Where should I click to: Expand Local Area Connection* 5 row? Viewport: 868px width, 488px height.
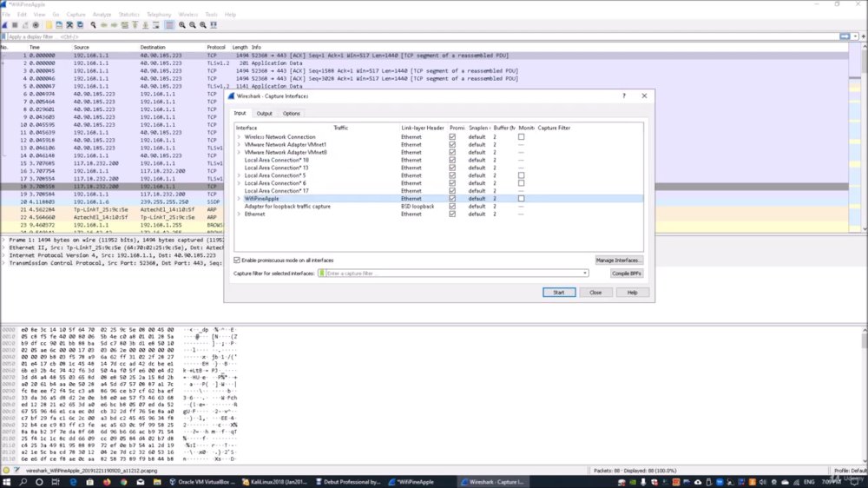(x=240, y=175)
